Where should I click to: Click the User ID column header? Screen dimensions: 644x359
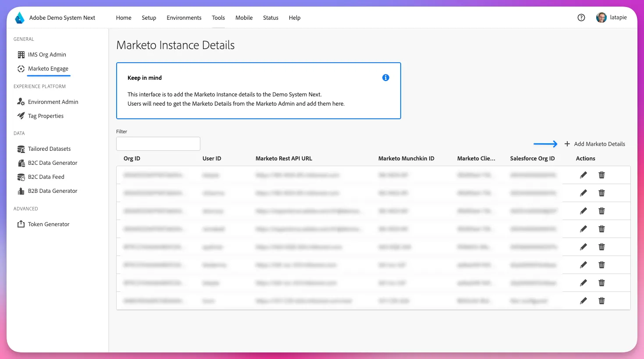pyautogui.click(x=212, y=159)
